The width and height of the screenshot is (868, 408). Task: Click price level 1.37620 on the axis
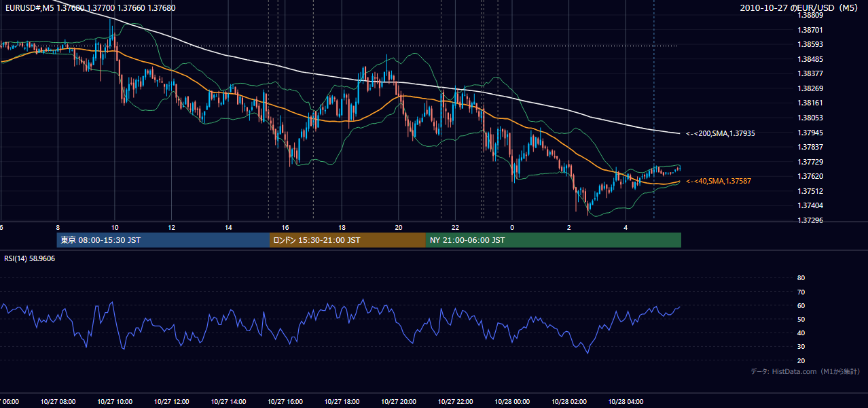(809, 176)
